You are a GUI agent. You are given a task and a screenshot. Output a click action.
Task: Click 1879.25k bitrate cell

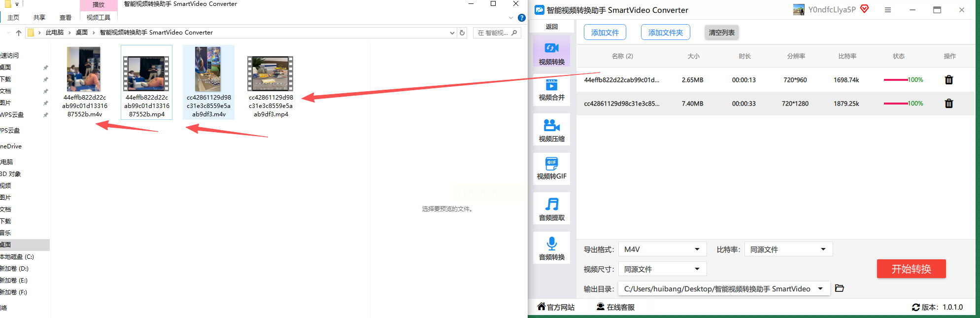(846, 104)
